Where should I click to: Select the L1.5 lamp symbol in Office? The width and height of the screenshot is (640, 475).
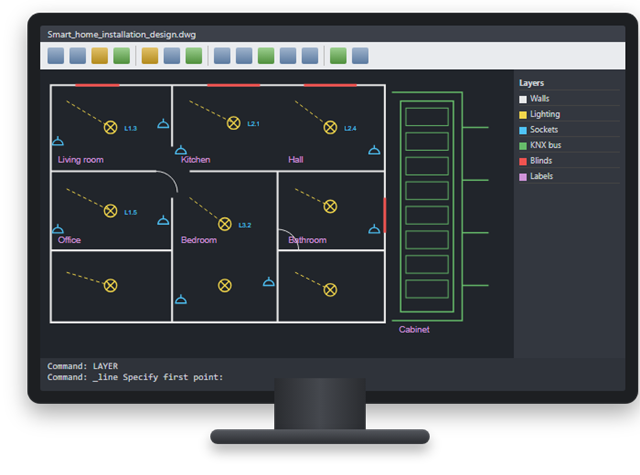110,211
